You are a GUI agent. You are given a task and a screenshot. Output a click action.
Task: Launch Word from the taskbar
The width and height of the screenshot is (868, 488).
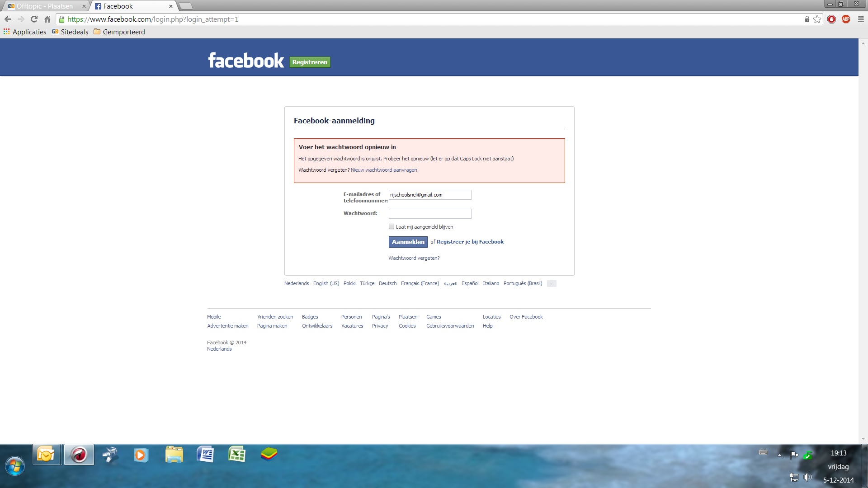coord(205,455)
